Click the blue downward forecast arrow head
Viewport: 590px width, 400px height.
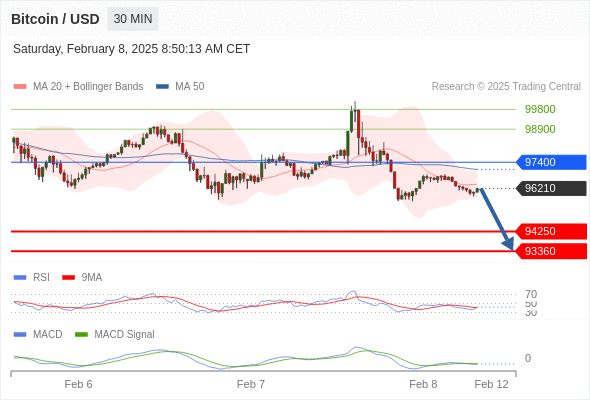(509, 244)
